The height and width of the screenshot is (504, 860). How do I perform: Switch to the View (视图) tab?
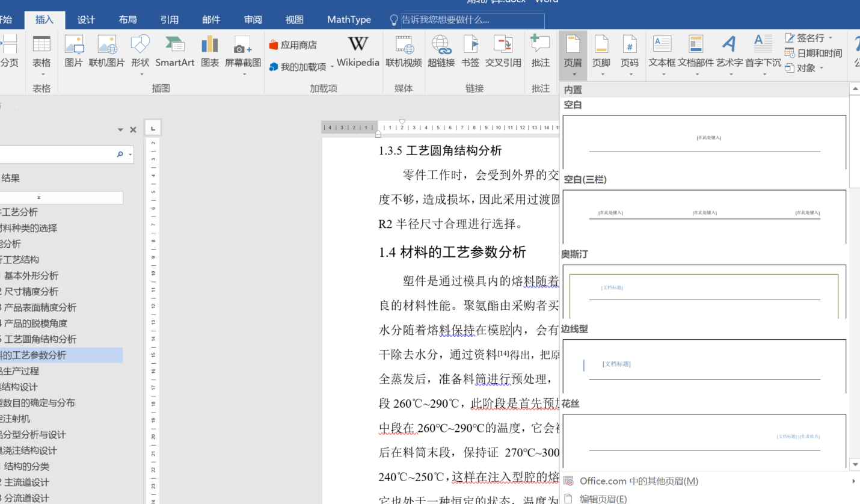(295, 19)
